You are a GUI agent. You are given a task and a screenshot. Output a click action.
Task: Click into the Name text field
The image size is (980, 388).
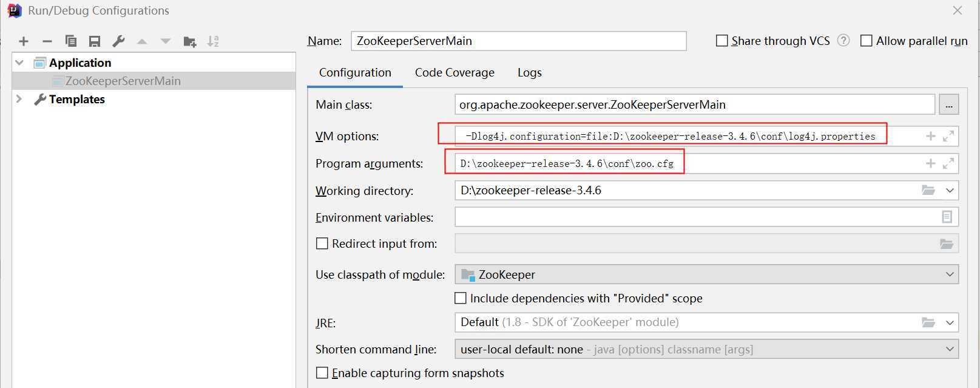tap(519, 41)
